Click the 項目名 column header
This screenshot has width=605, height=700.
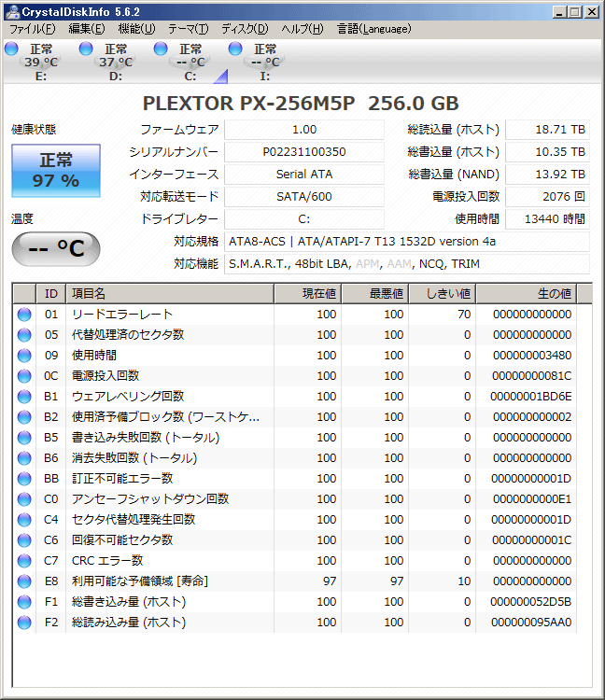pos(170,294)
